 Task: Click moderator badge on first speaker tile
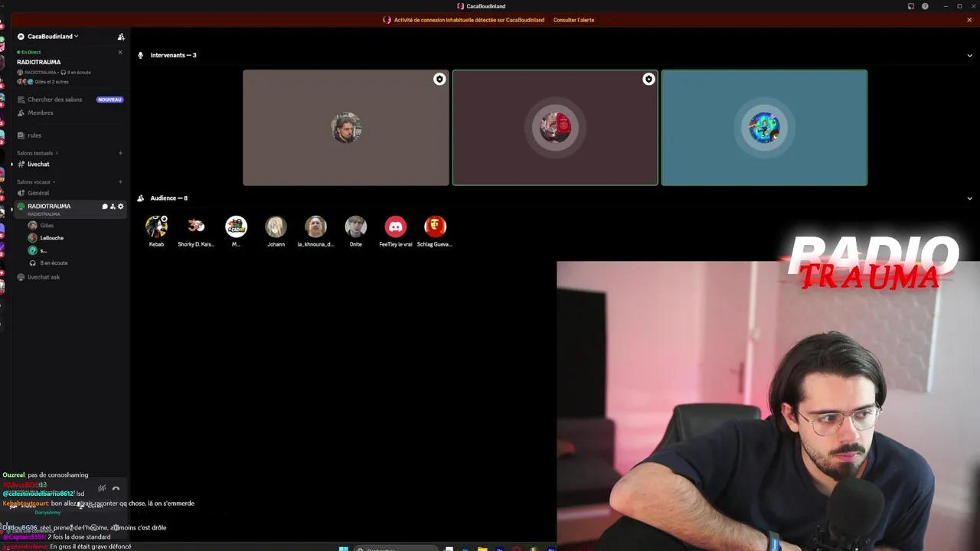[x=439, y=79]
